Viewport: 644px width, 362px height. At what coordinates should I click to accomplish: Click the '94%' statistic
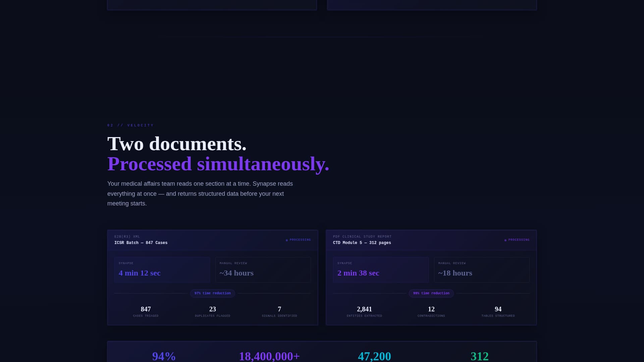pos(164,356)
